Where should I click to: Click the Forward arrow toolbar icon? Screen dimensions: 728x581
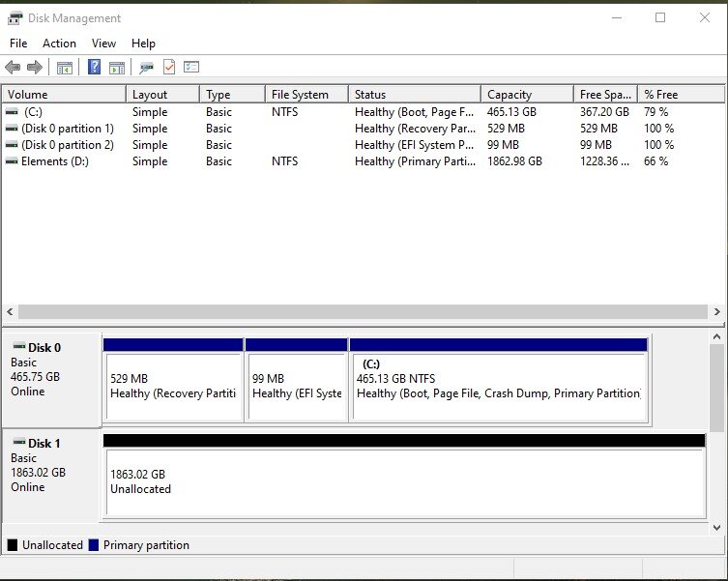[x=35, y=68]
